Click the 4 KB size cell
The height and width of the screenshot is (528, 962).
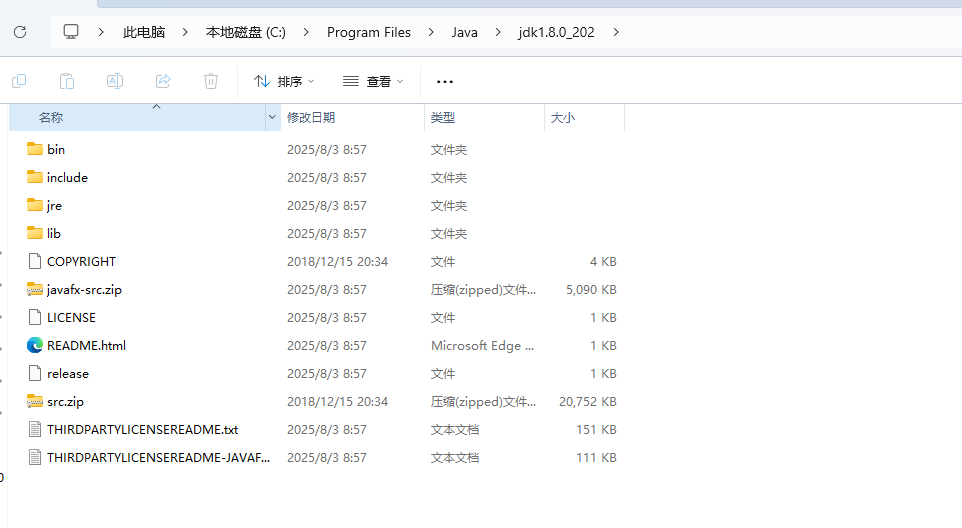coord(603,262)
